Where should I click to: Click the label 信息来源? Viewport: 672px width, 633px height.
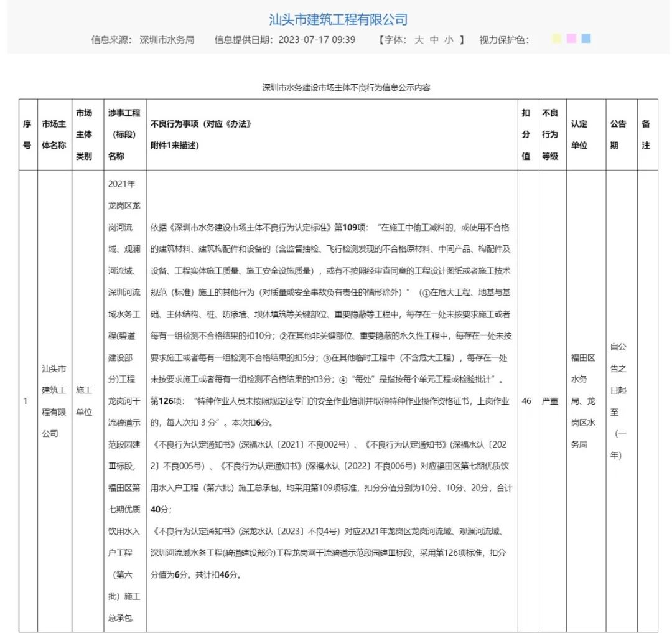click(111, 40)
